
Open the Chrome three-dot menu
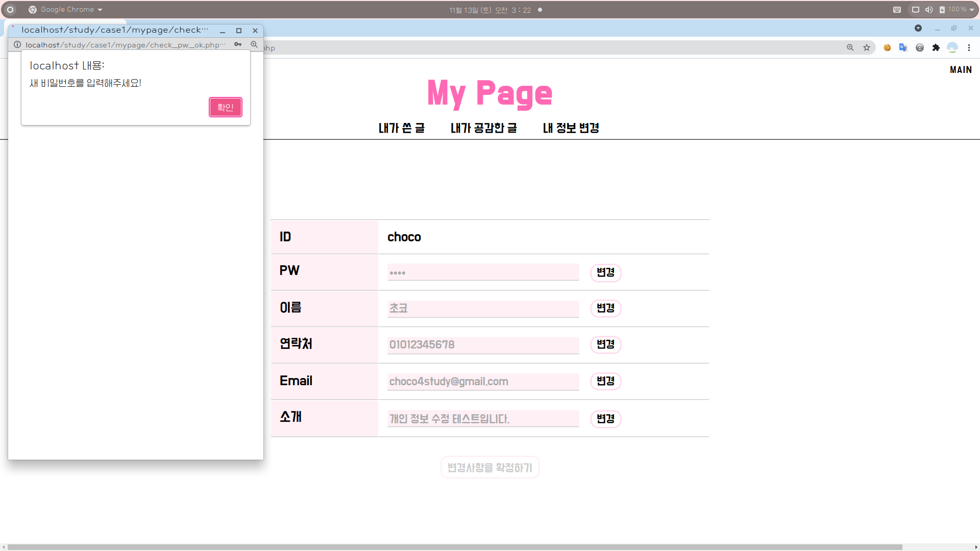click(969, 47)
